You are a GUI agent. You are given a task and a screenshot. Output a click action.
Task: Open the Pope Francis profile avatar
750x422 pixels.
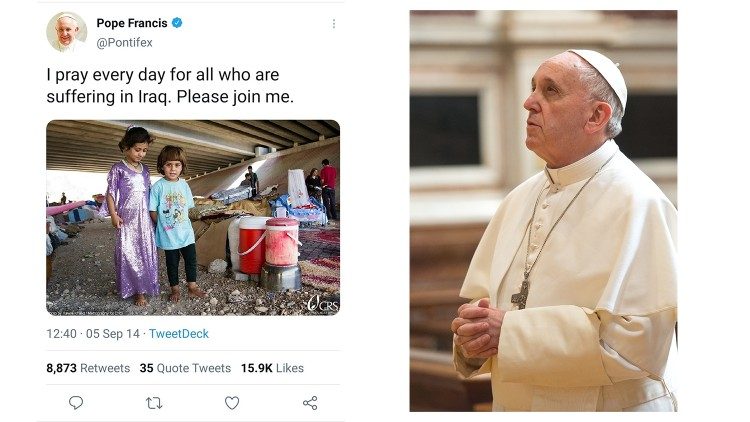click(66, 32)
